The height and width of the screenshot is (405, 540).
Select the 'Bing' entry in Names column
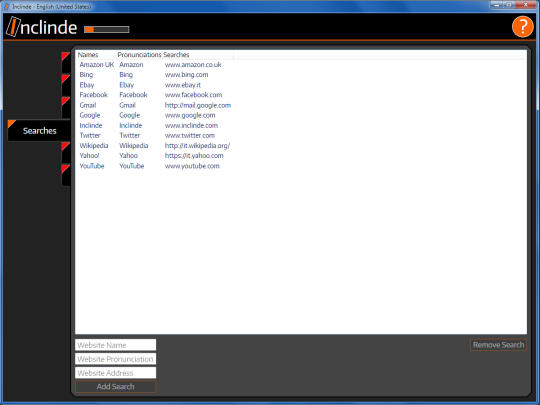click(x=86, y=75)
